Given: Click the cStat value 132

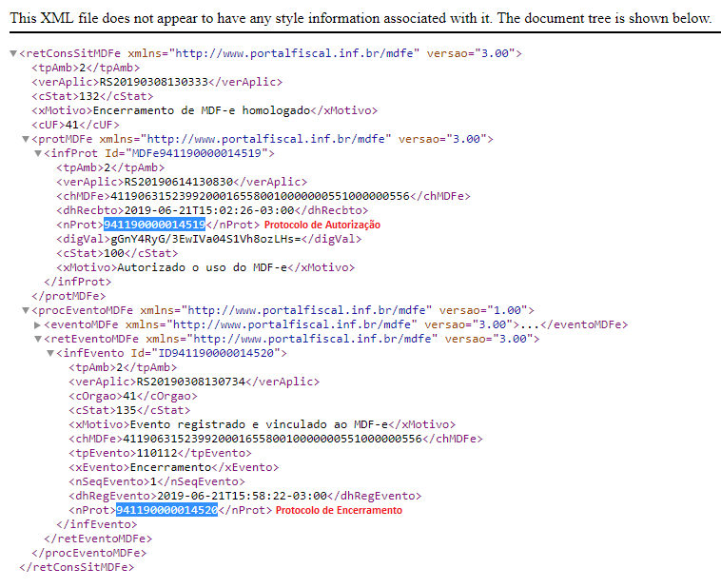Looking at the screenshot, I should tap(89, 96).
